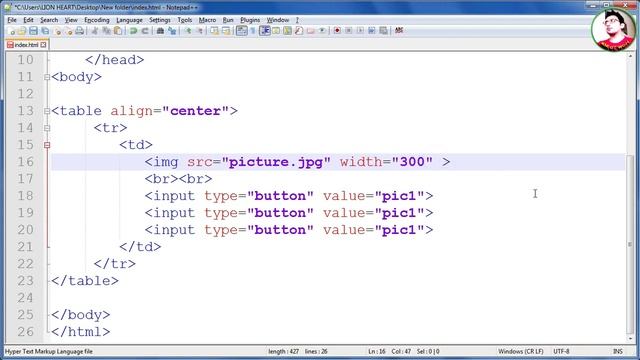Image resolution: width=640 pixels, height=360 pixels.
Task: Click "UTF-8" encoding in status bar
Action: (x=561, y=351)
